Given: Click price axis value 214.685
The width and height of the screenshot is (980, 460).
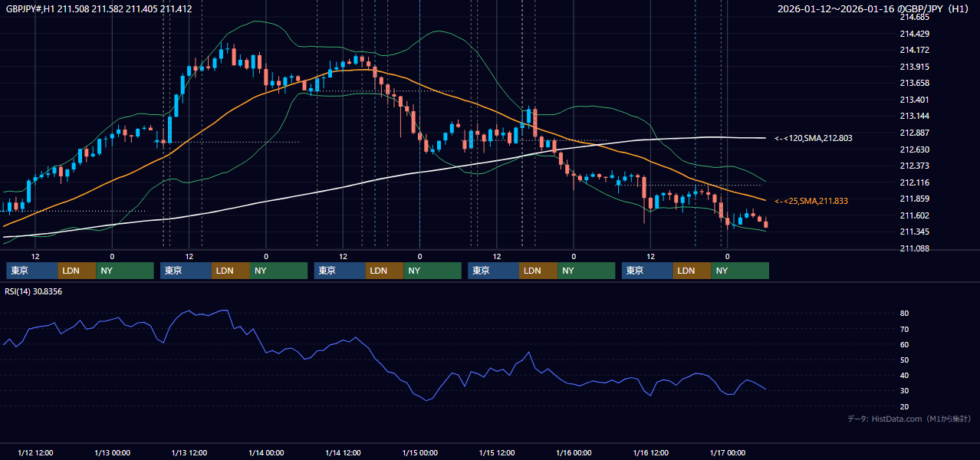Looking at the screenshot, I should click(x=914, y=17).
